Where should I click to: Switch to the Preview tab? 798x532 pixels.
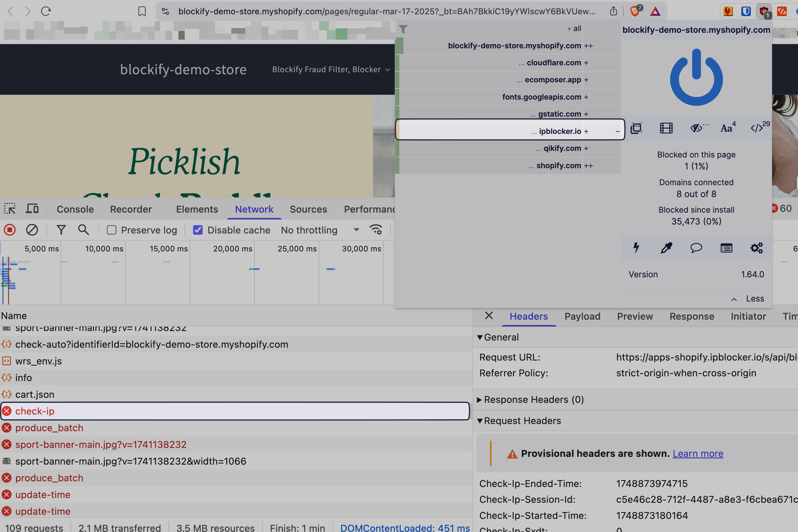pyautogui.click(x=635, y=316)
